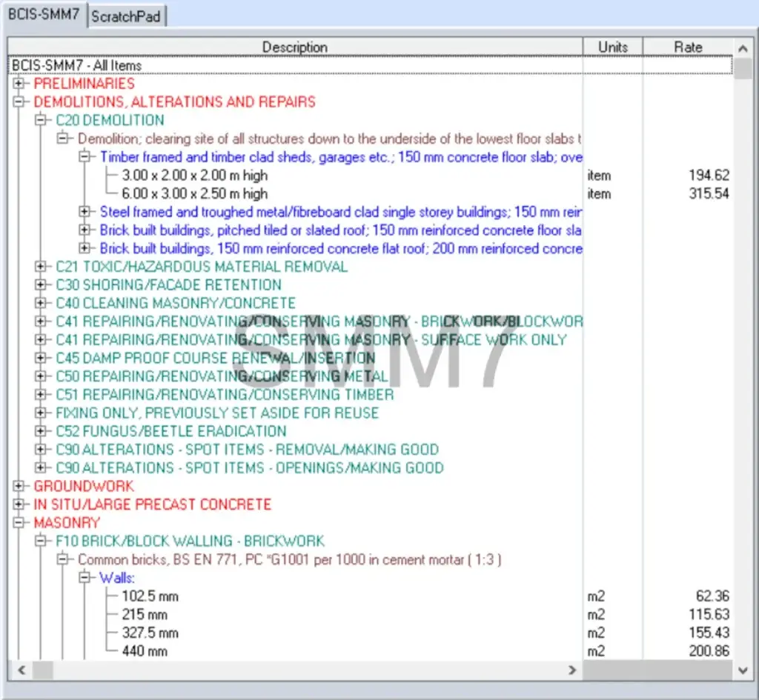
Task: Expand C50 REPAIRING/RENOVATING/CONSERVING METAL
Action: point(42,376)
